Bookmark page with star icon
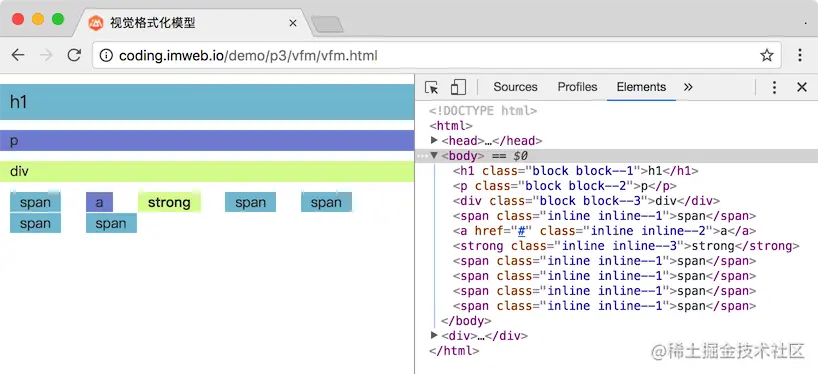Image resolution: width=818 pixels, height=374 pixels. (x=766, y=55)
